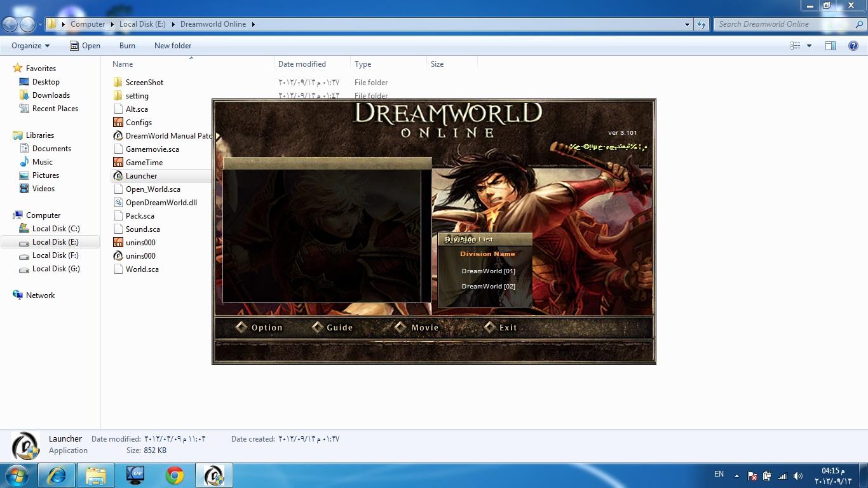Click EN language indicator

(x=719, y=474)
